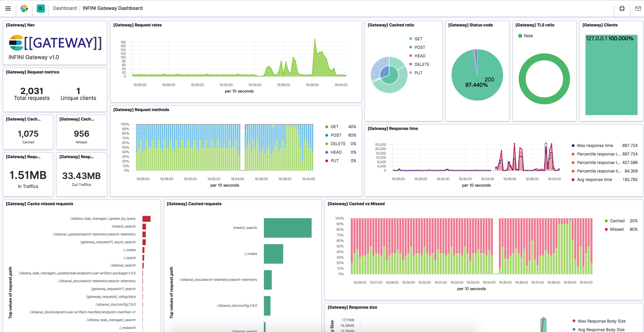Toggle Missed series in Cached vs Missed legend
Image resolution: width=644 pixels, height=332 pixels.
coord(614,229)
